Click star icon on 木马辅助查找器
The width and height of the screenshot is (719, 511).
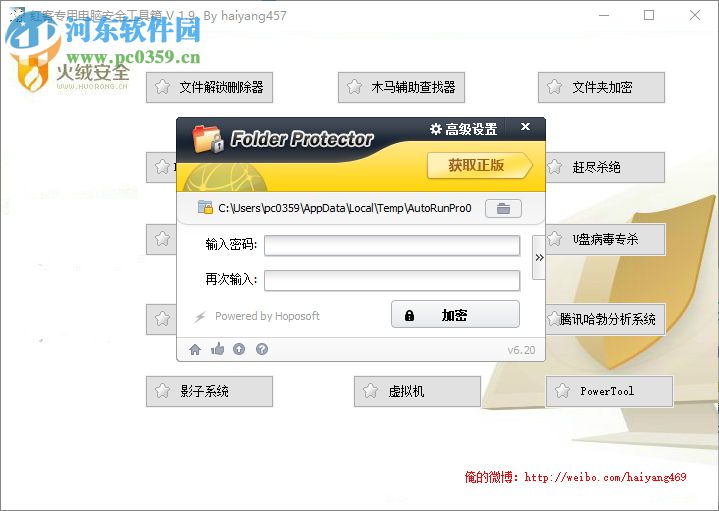(354, 87)
